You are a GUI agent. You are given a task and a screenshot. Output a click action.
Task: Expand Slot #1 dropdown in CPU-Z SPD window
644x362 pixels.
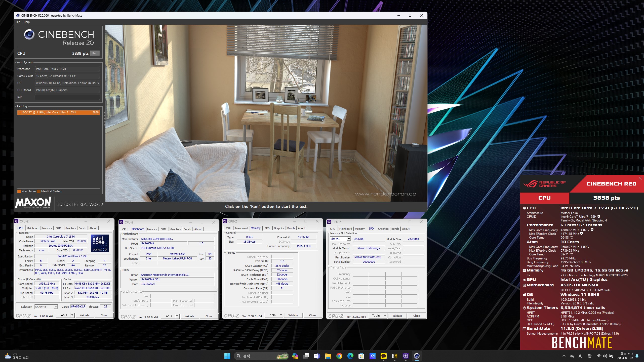[348, 239]
